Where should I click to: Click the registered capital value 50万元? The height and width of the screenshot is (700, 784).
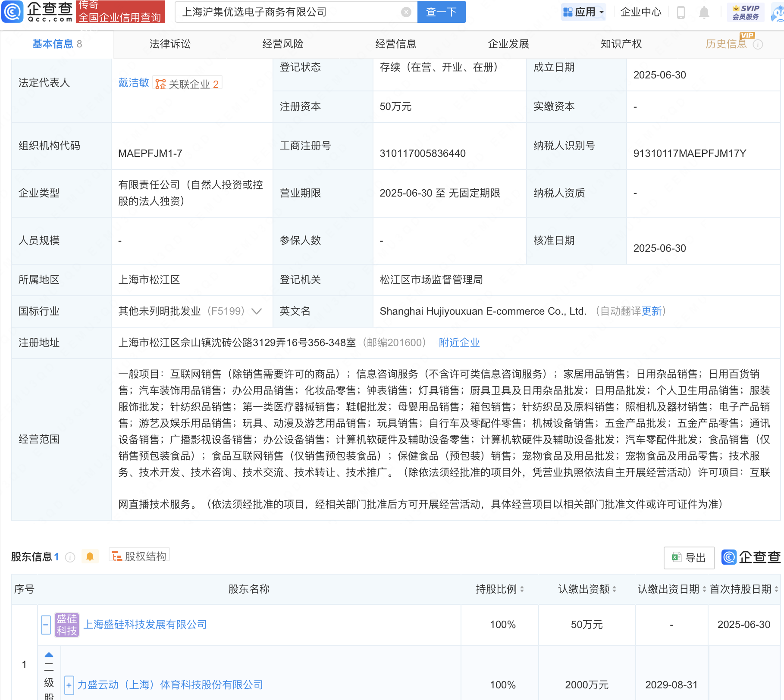pos(395,106)
